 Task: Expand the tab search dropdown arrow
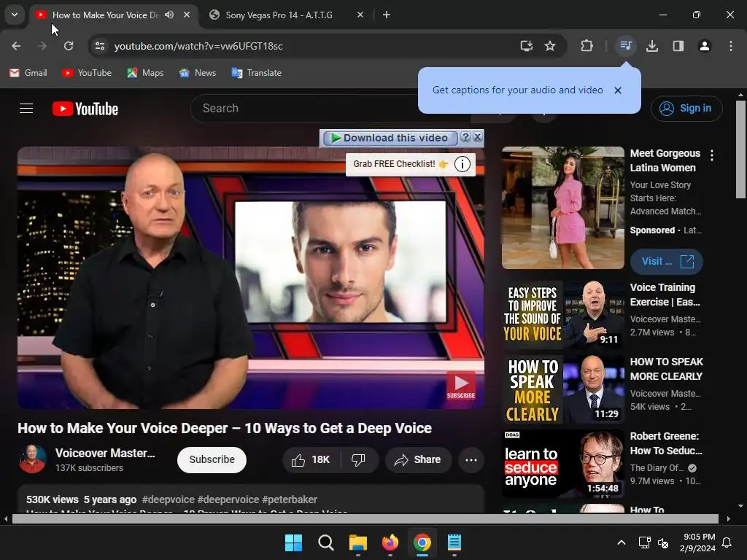click(x=15, y=15)
